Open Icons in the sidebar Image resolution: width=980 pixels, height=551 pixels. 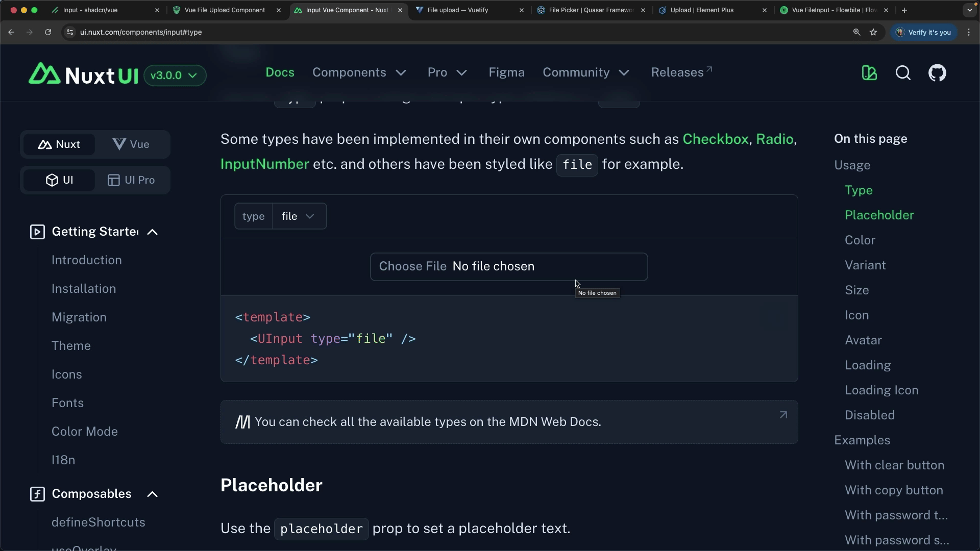pos(67,374)
